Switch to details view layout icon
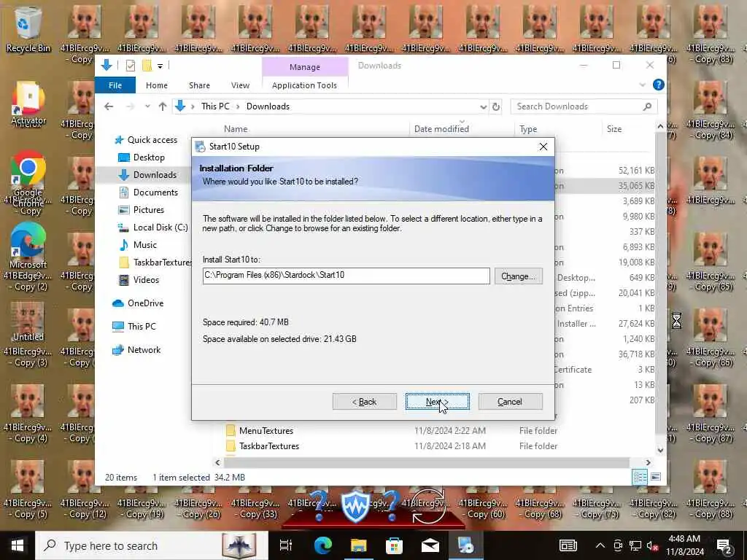 pos(640,477)
